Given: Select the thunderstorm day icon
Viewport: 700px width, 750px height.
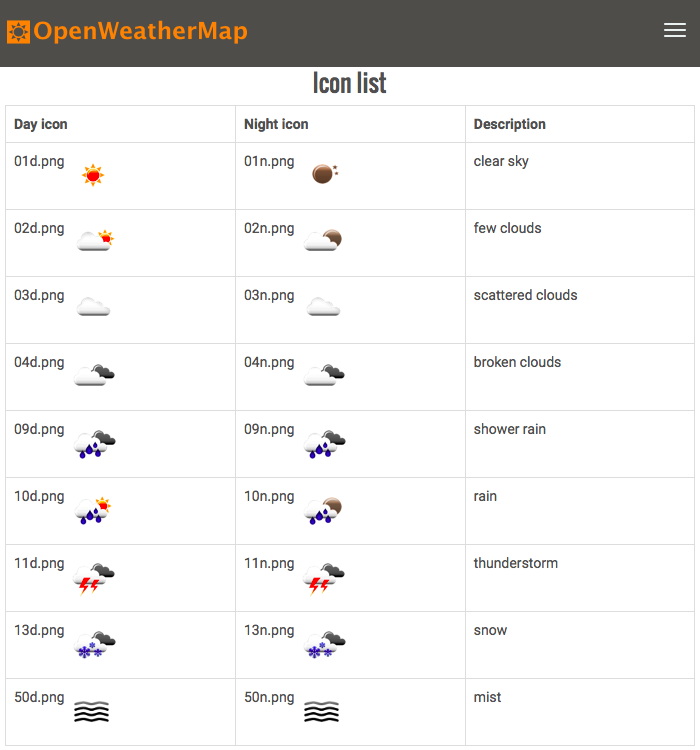Looking at the screenshot, I should pyautogui.click(x=94, y=579).
